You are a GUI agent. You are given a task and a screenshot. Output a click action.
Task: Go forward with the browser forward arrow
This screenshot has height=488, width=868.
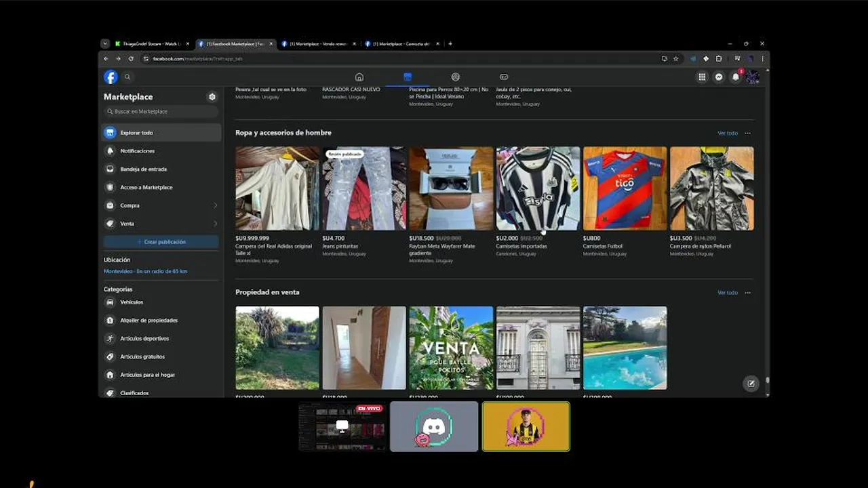click(118, 59)
